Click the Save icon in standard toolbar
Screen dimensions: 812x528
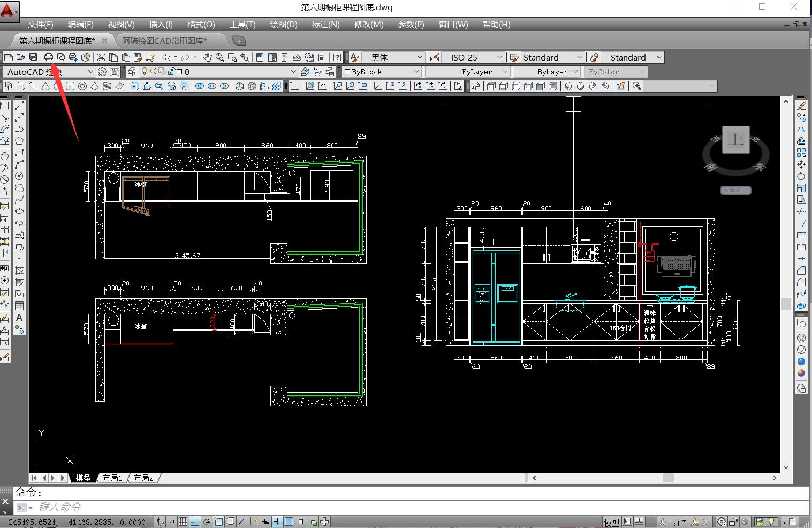33,57
